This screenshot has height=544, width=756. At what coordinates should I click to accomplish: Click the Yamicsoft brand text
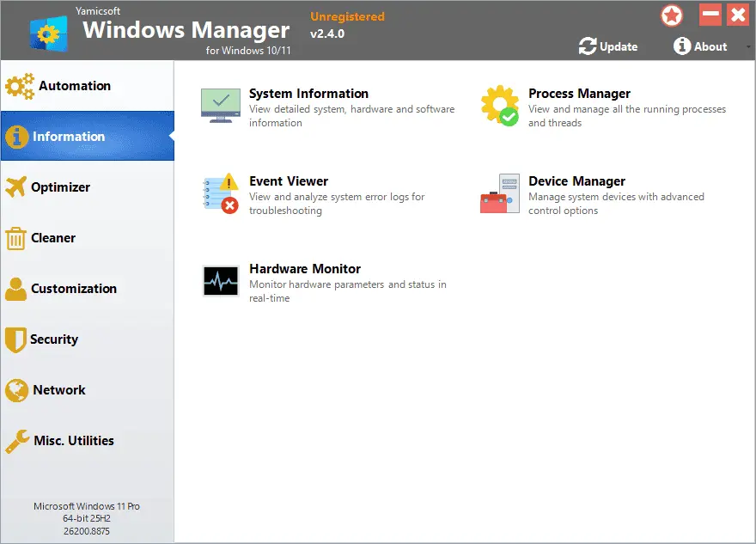pyautogui.click(x=97, y=11)
